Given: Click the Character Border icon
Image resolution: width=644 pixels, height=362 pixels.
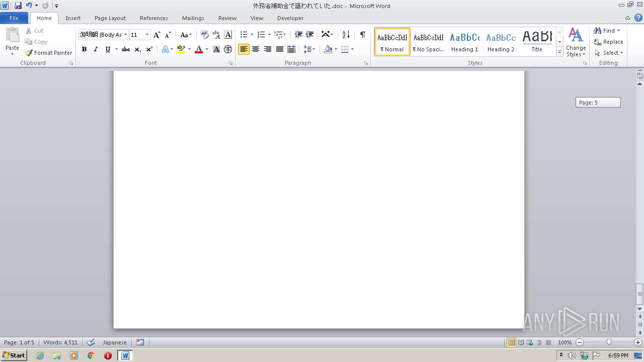Looking at the screenshot, I should pyautogui.click(x=228, y=35).
